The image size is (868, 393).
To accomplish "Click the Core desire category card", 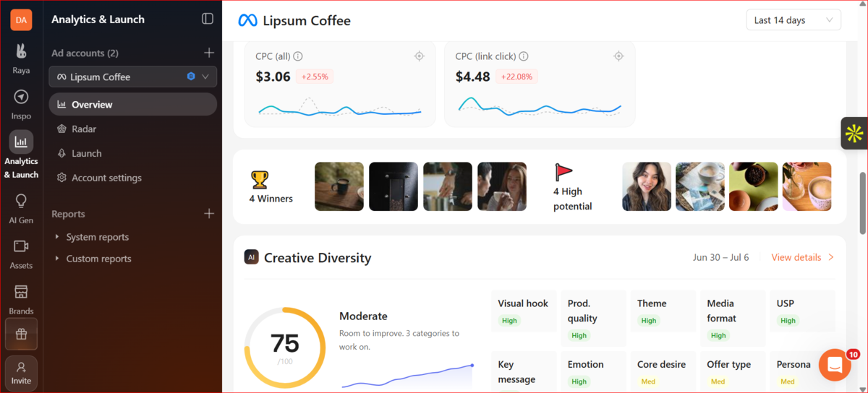I will 663,372.
